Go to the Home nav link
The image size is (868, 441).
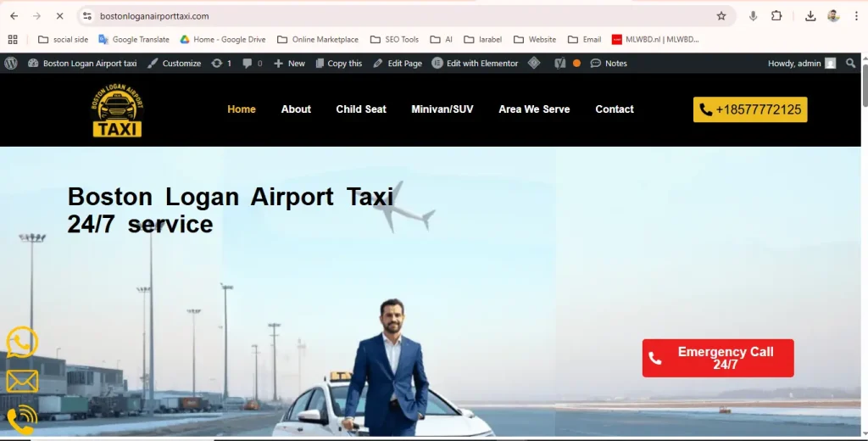click(242, 109)
